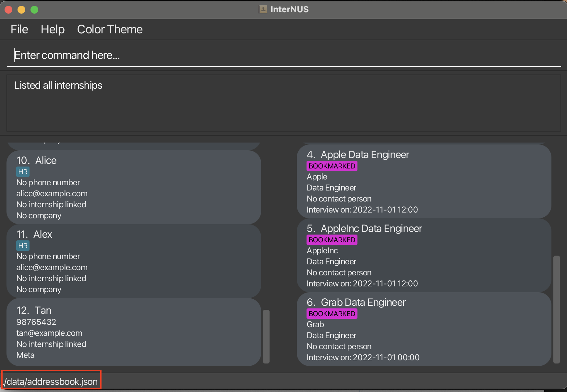Click the yellow minimize window button

[x=21, y=10]
